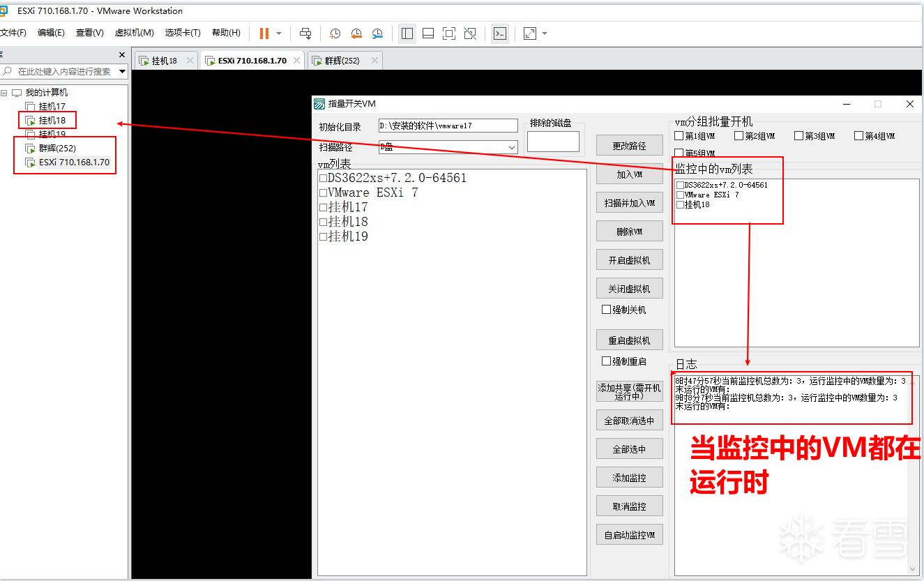Click the revert to snapshot icon

point(356,33)
